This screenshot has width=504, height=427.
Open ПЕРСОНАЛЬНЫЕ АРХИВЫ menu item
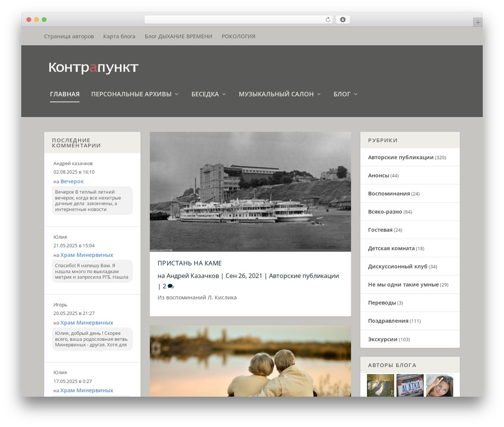pyautogui.click(x=131, y=94)
